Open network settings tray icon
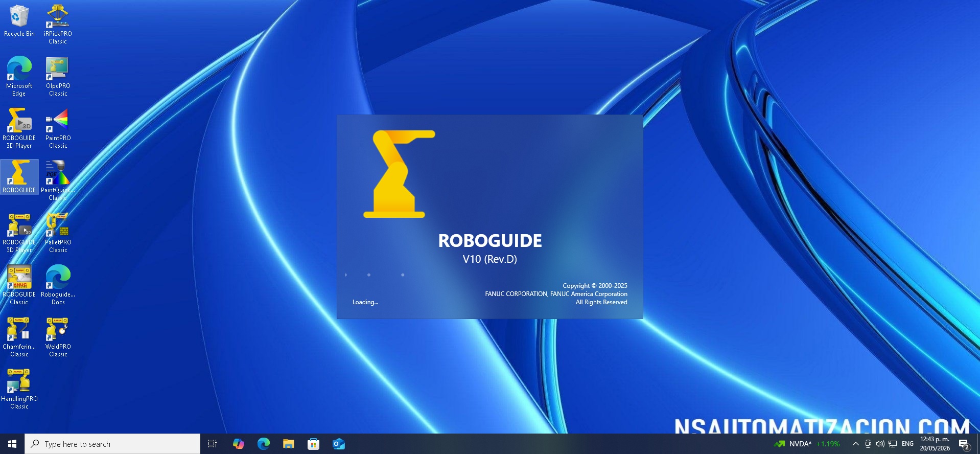The height and width of the screenshot is (454, 980). (x=893, y=444)
